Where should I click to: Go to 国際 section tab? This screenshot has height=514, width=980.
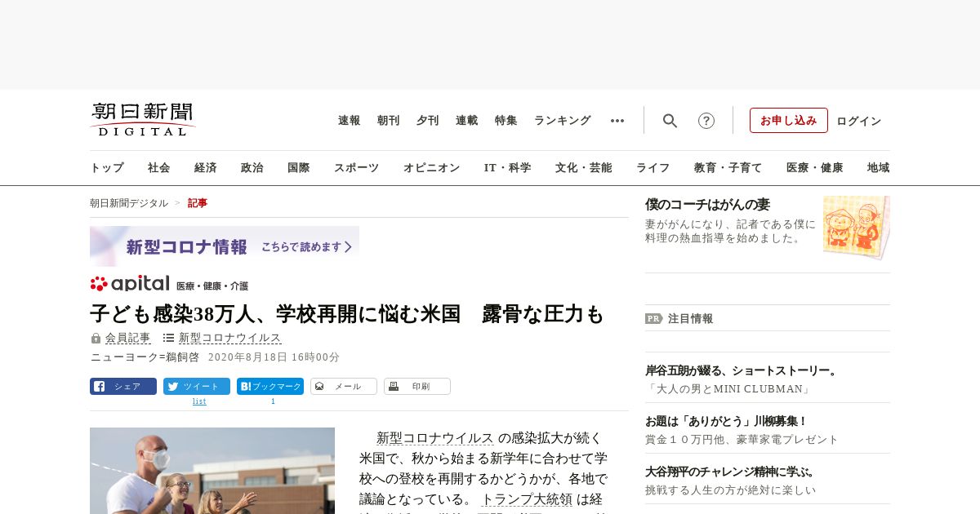(x=299, y=168)
